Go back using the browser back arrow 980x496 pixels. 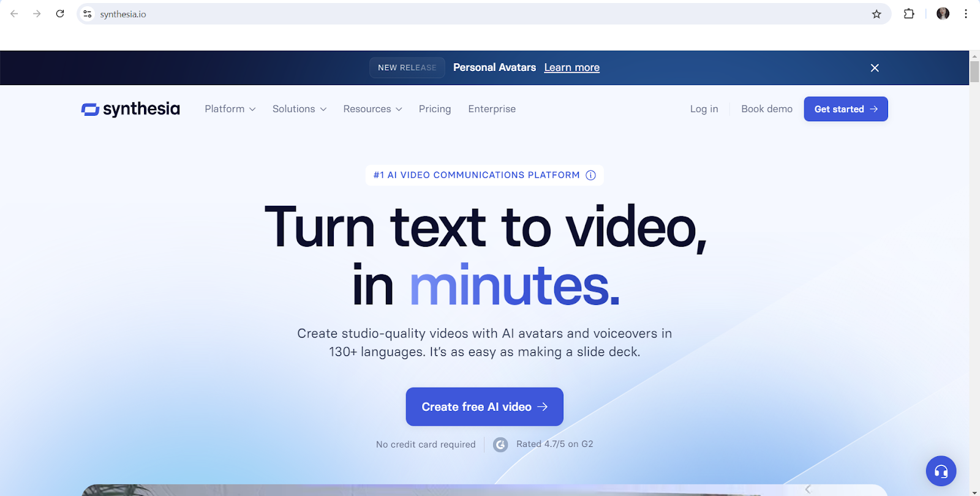point(14,13)
